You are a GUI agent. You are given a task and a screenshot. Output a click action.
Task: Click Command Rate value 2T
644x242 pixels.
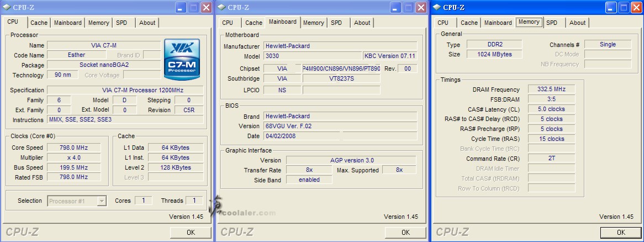(551, 158)
